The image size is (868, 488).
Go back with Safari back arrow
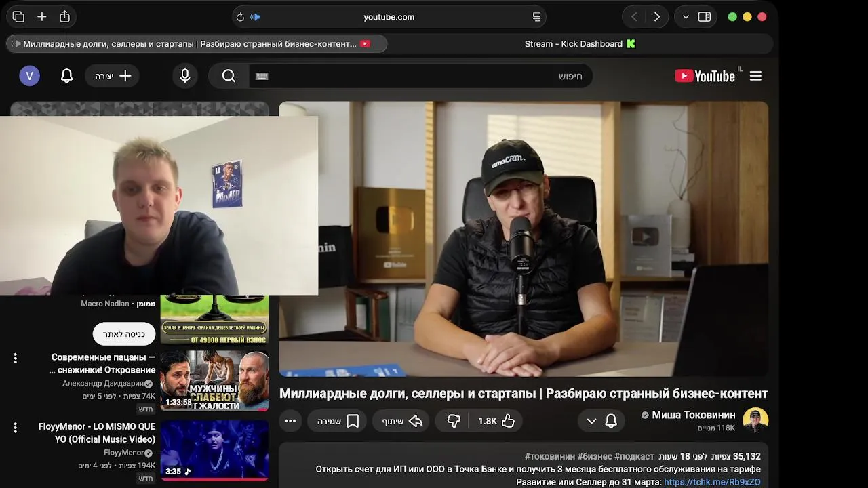634,17
